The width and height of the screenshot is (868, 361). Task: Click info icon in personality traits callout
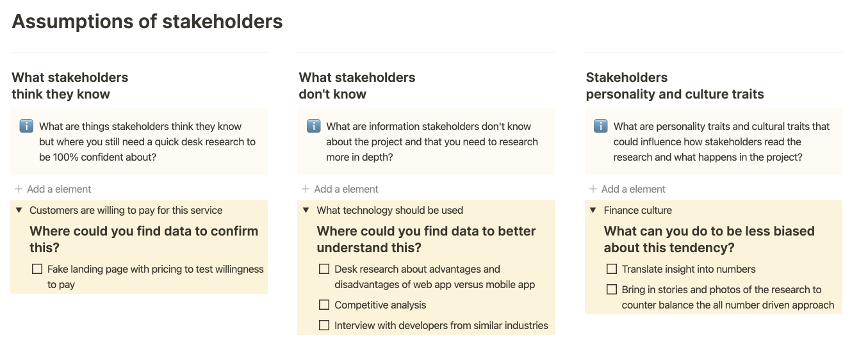[600, 126]
